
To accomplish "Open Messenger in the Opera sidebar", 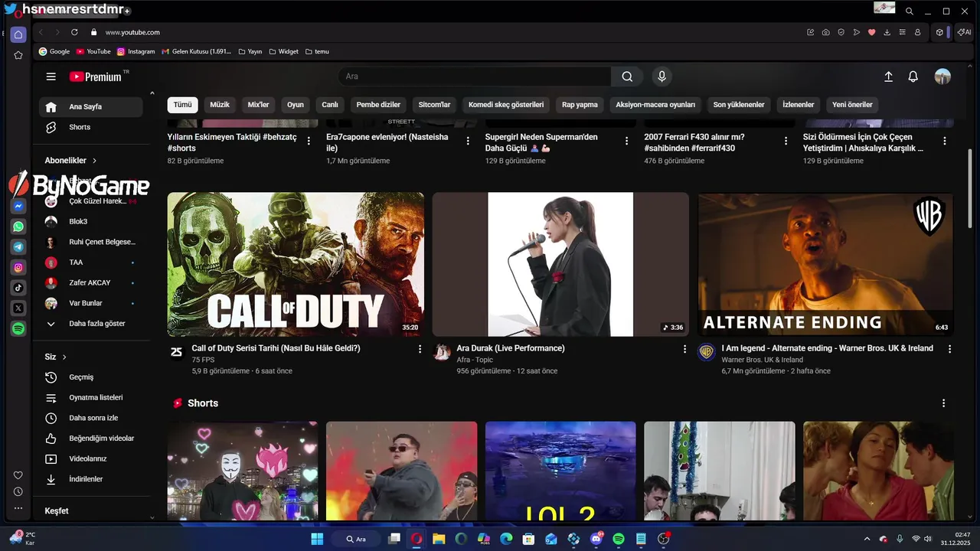I will 18,206.
